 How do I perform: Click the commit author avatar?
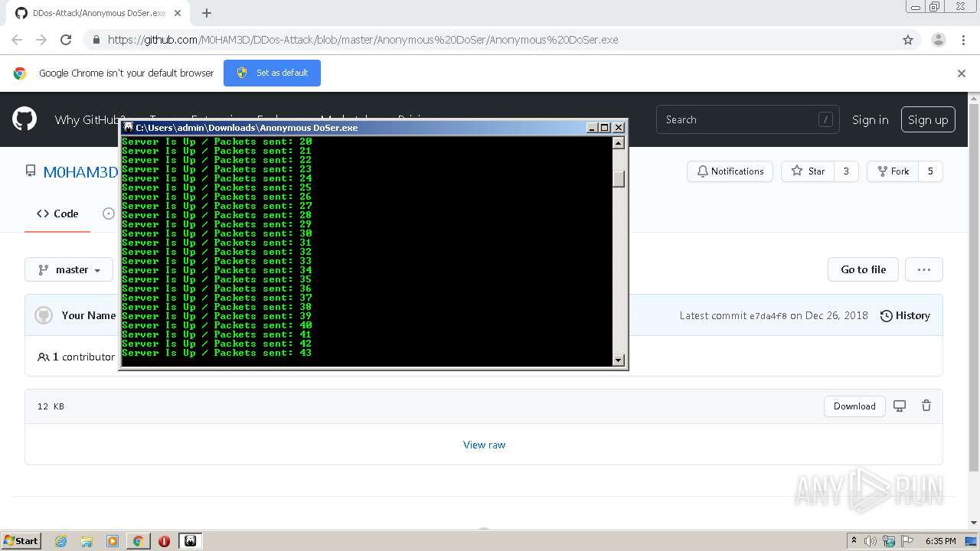[44, 315]
